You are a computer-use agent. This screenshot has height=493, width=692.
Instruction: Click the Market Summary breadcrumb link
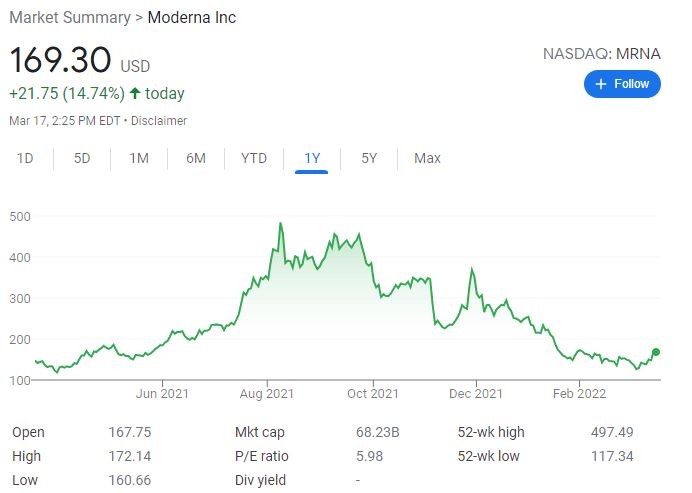click(x=70, y=18)
